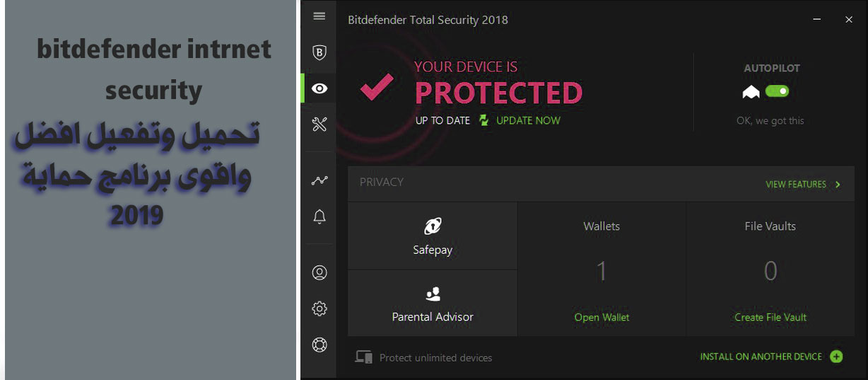
Task: Open the Bitdefender shield Protection section
Action: [319, 52]
